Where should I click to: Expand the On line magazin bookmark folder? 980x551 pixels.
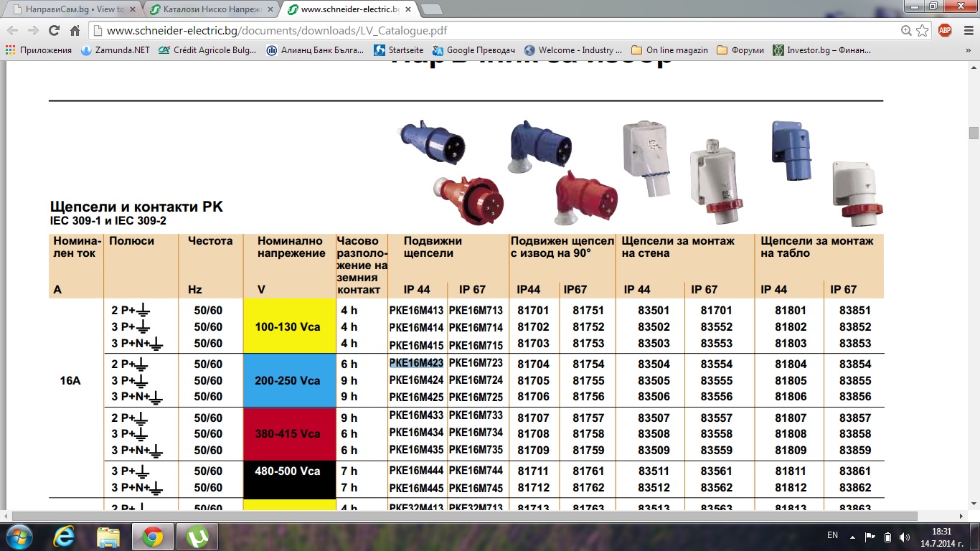[x=669, y=50]
